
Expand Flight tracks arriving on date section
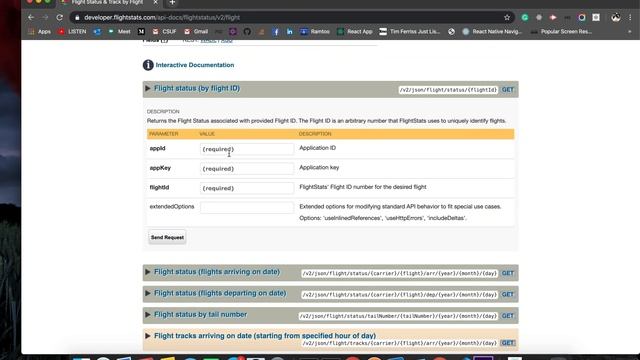265,336
